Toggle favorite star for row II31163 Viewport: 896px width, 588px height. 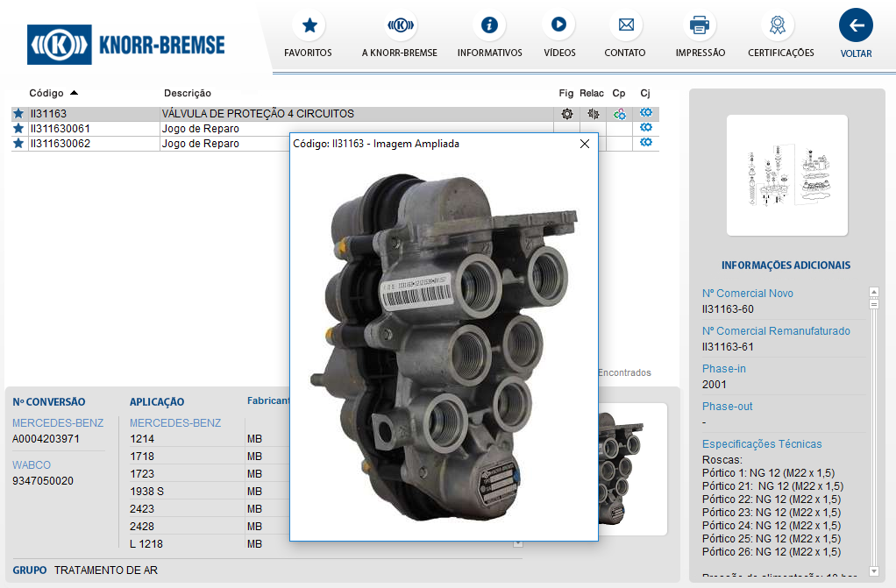tap(18, 114)
